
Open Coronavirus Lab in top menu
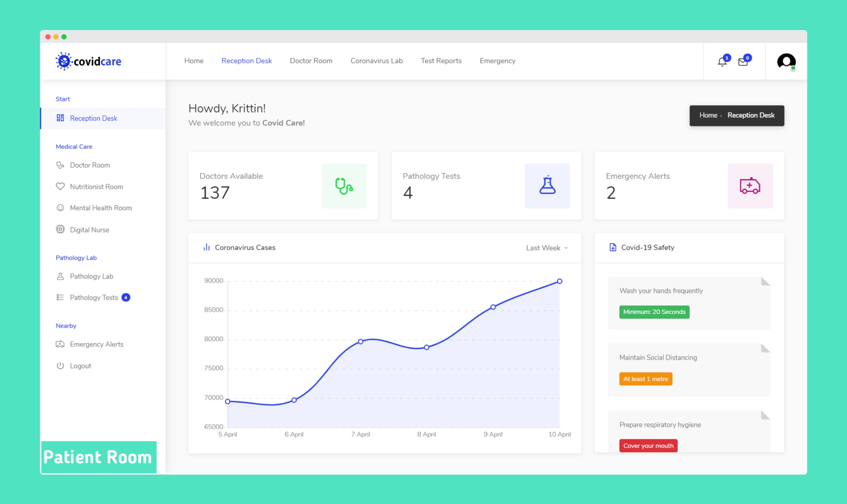[x=377, y=61]
